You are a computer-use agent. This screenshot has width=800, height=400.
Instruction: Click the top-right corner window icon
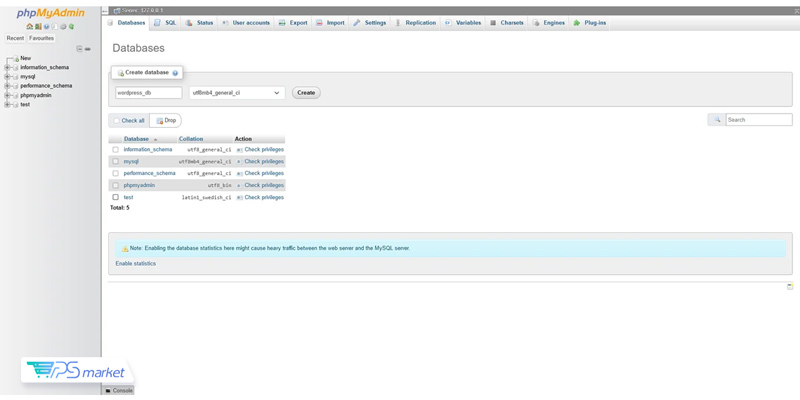pyautogui.click(x=797, y=10)
